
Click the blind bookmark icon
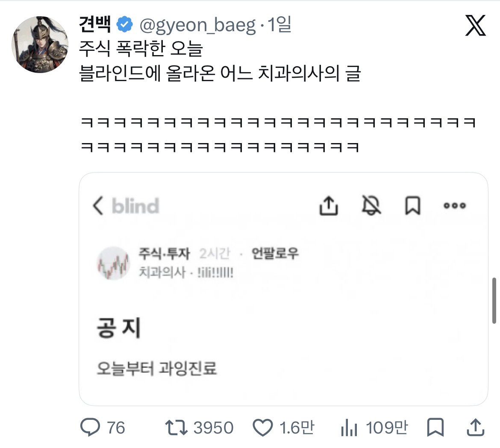413,206
